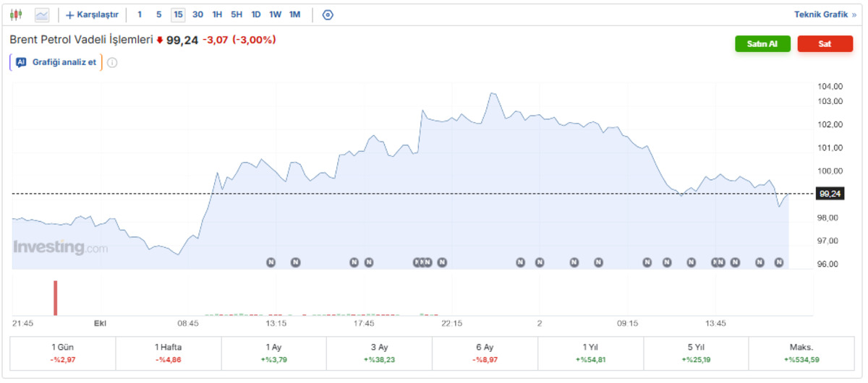Select the 30 minute interval
The width and height of the screenshot is (868, 383).
[197, 14]
